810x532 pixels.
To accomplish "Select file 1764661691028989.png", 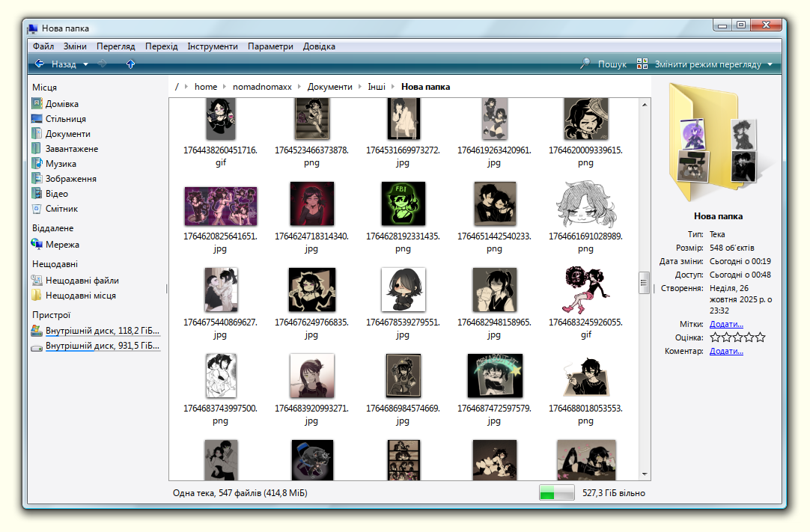I will (x=586, y=217).
